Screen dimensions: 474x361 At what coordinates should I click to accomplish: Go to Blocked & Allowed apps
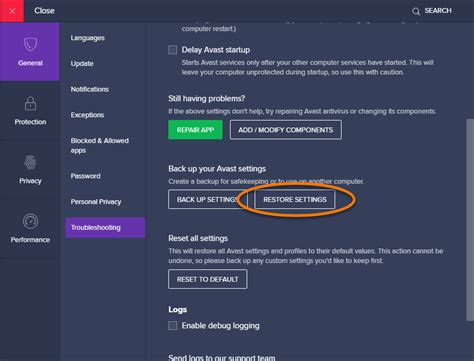[99, 145]
